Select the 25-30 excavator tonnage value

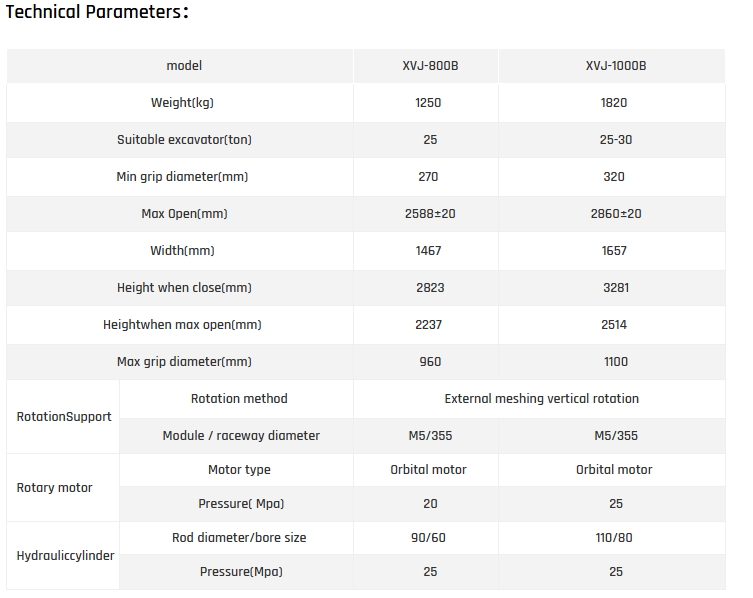click(x=615, y=140)
